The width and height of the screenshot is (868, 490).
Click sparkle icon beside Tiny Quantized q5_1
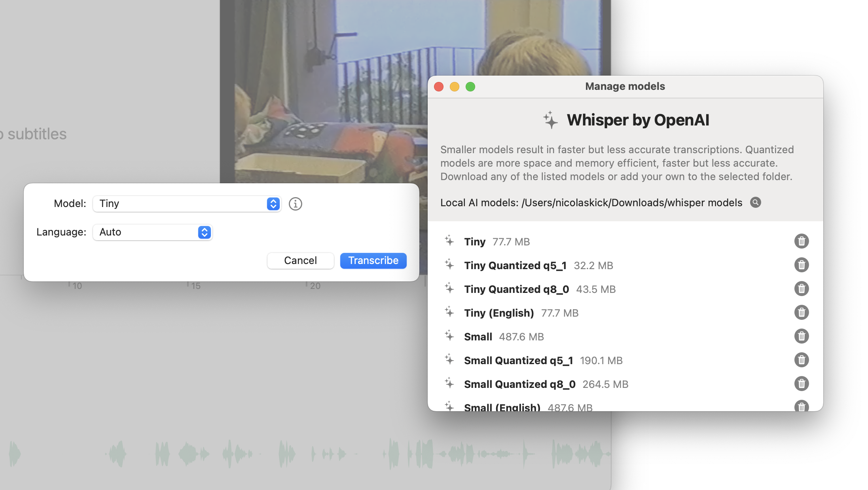coord(449,264)
